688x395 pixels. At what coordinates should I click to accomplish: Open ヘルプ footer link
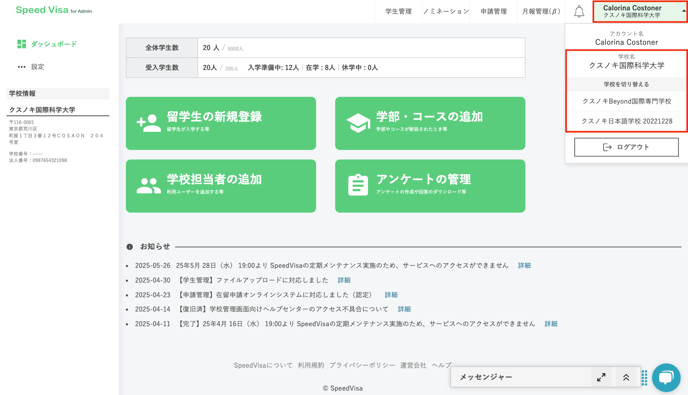pyautogui.click(x=441, y=365)
